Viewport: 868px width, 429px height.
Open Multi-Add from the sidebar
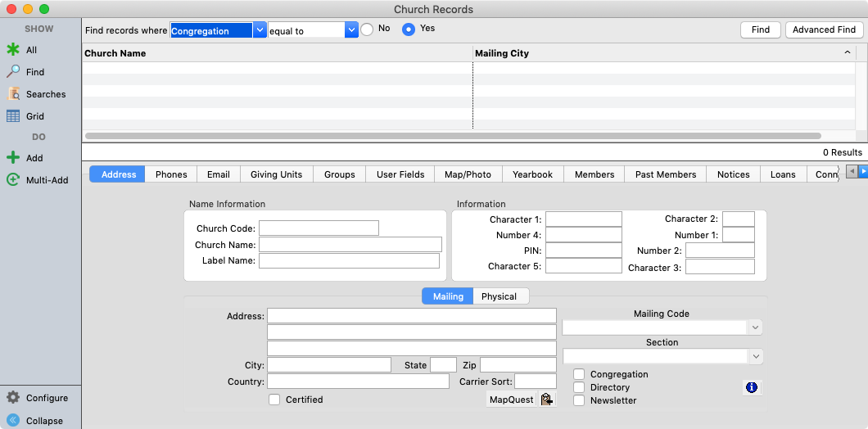pos(13,180)
